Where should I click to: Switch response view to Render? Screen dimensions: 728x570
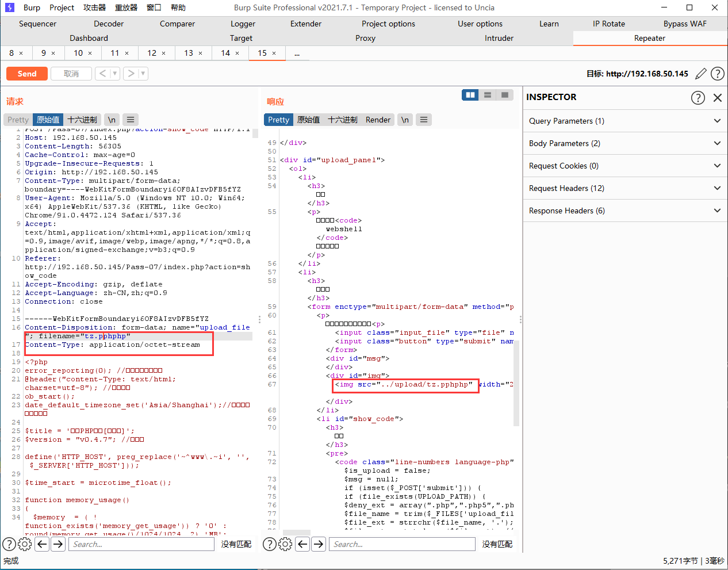point(378,120)
